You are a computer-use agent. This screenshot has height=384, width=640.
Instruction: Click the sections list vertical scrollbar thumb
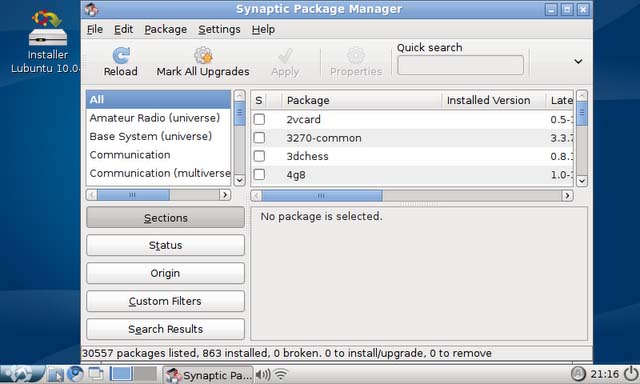coord(240,113)
